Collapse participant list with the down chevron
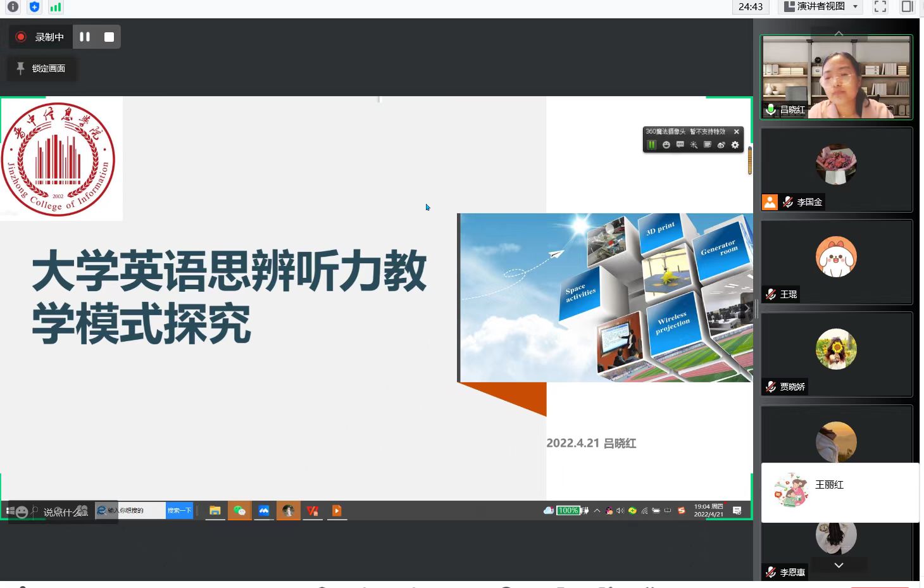 point(839,565)
